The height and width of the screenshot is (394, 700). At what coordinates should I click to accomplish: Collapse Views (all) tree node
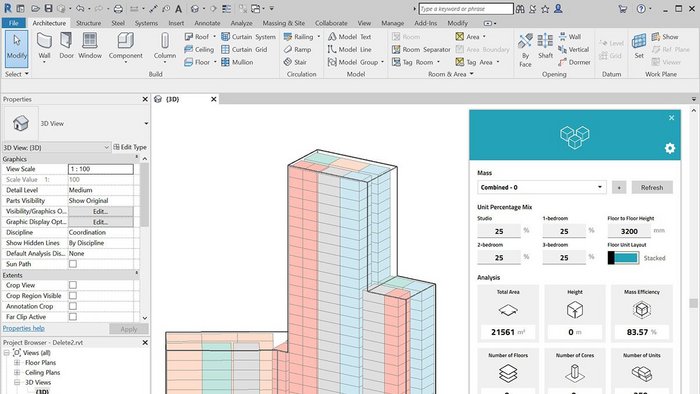tap(7, 353)
